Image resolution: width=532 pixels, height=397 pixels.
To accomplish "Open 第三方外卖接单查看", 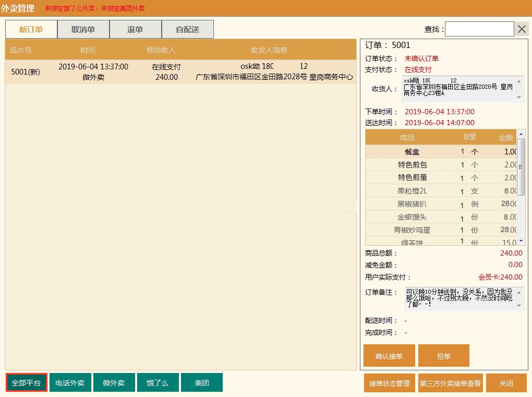I will click(x=450, y=383).
